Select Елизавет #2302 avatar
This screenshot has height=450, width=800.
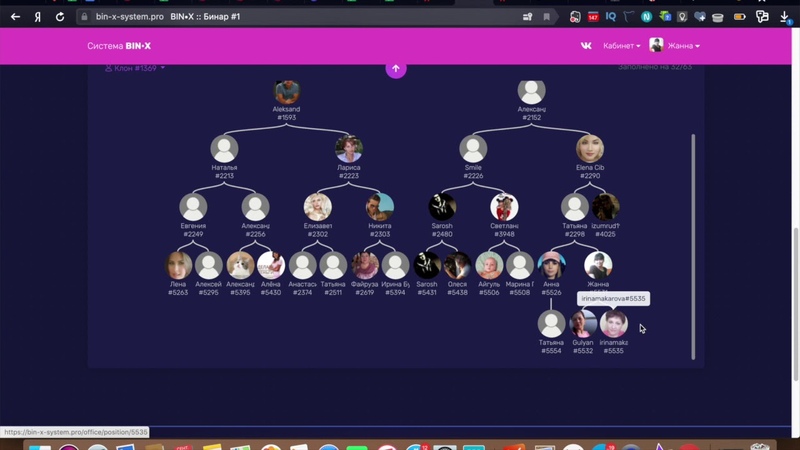click(317, 207)
